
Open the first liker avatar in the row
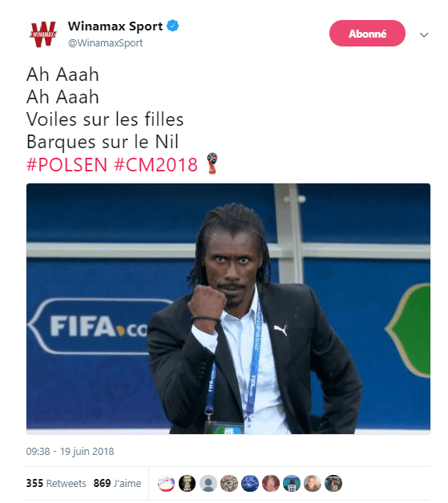pos(166,484)
